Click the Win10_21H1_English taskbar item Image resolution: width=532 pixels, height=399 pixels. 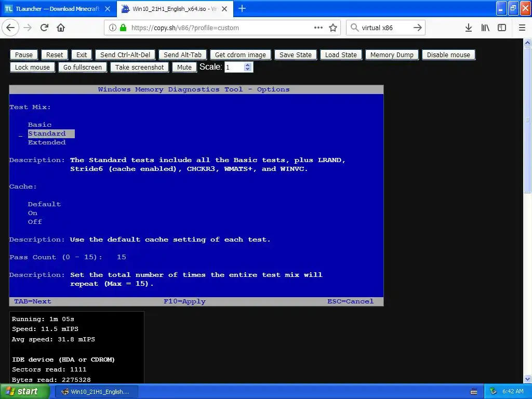(x=96, y=392)
